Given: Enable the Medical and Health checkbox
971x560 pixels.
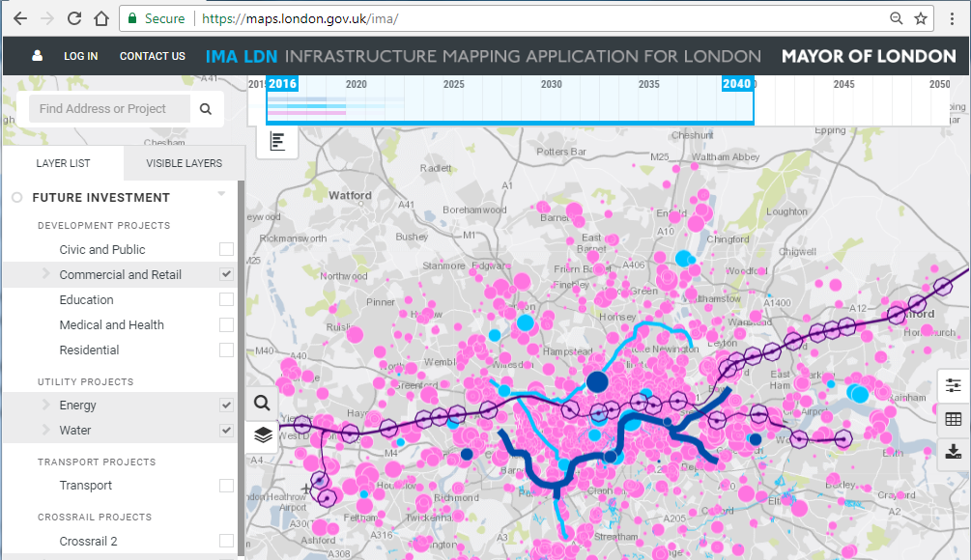Looking at the screenshot, I should pos(227,324).
